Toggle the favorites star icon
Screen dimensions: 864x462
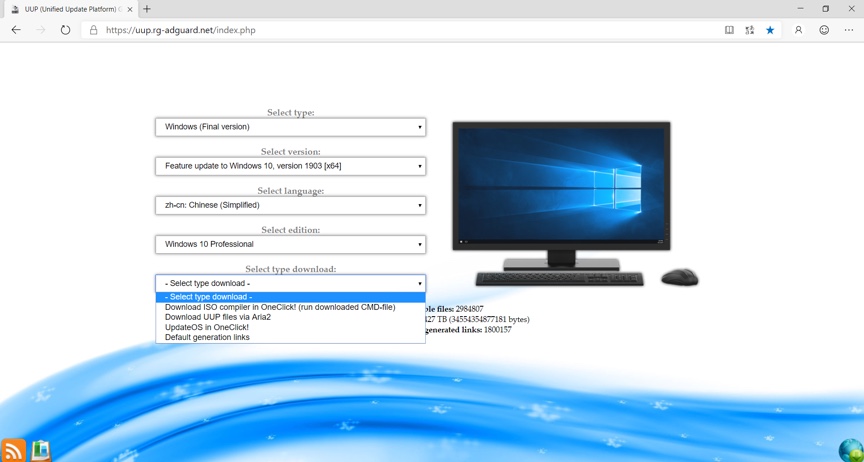(x=770, y=30)
